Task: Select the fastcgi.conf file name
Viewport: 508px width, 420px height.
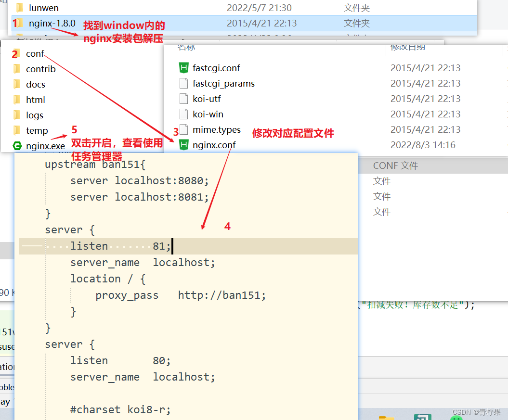Action: tap(216, 68)
